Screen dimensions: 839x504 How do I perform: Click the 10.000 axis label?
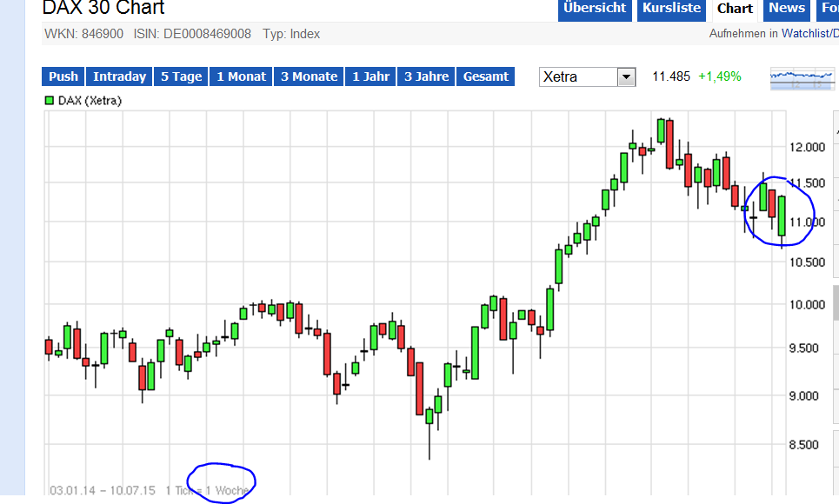808,304
